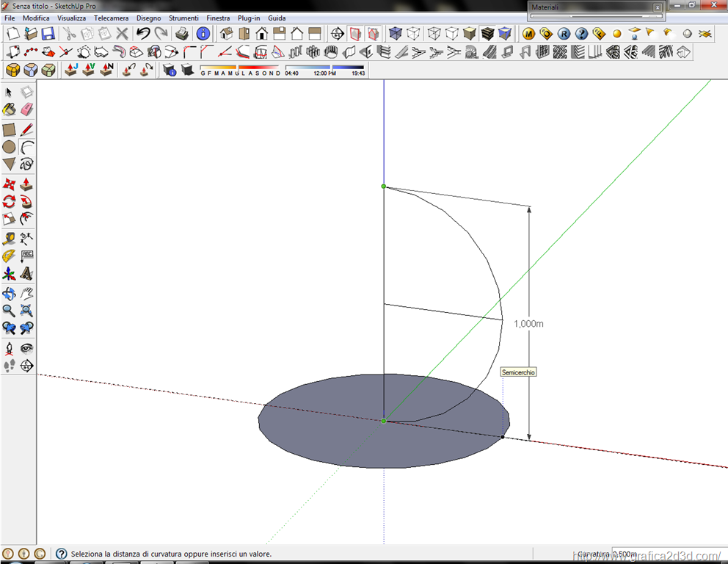Image resolution: width=728 pixels, height=564 pixels.
Task: Select the Paint Bucket tool
Action: point(10,109)
